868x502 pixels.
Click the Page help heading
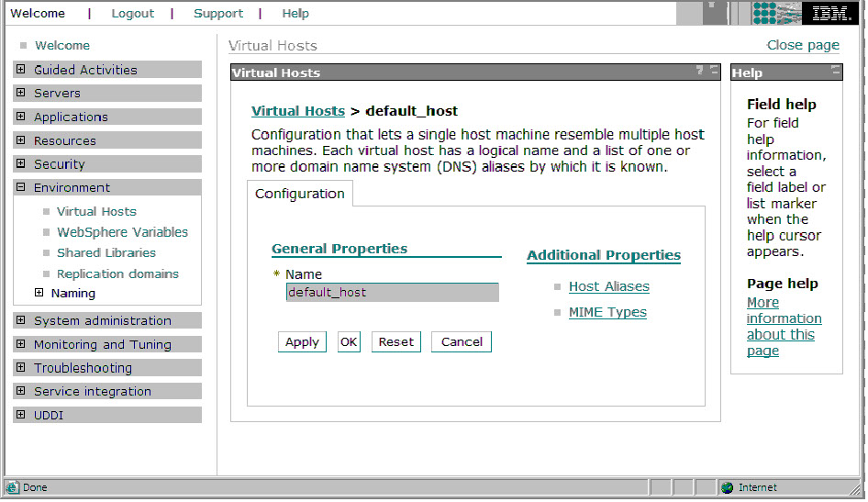(782, 284)
